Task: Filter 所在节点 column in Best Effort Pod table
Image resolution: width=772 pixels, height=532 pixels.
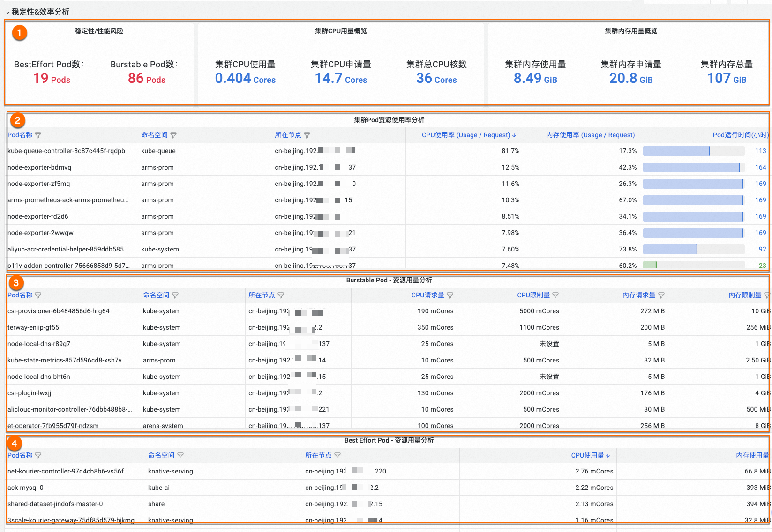Action: coord(337,456)
